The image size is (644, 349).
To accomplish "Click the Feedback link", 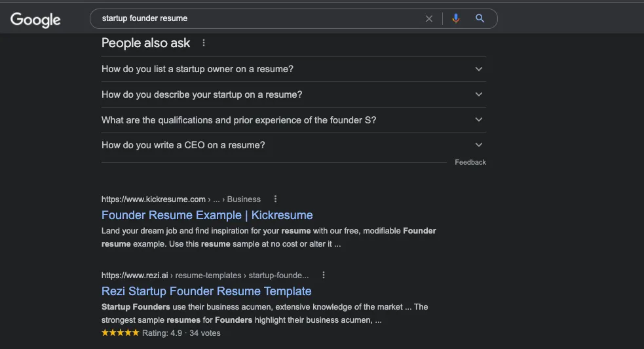I will (470, 163).
